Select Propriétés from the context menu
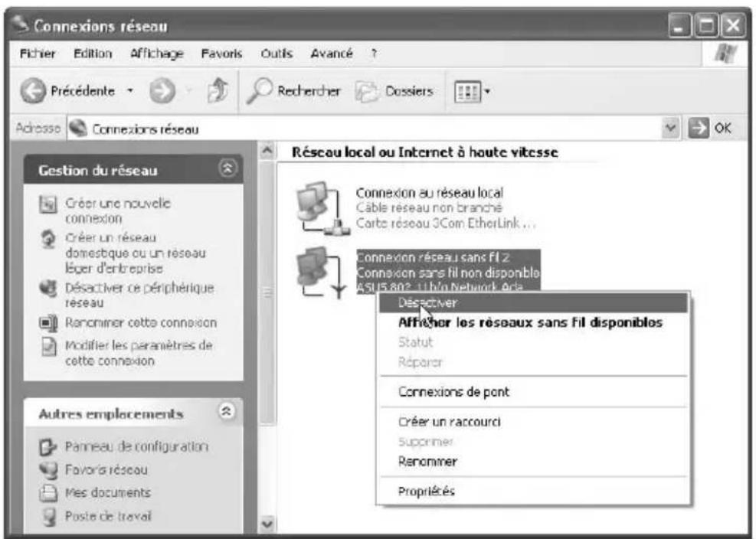756x539 pixels. click(x=427, y=491)
